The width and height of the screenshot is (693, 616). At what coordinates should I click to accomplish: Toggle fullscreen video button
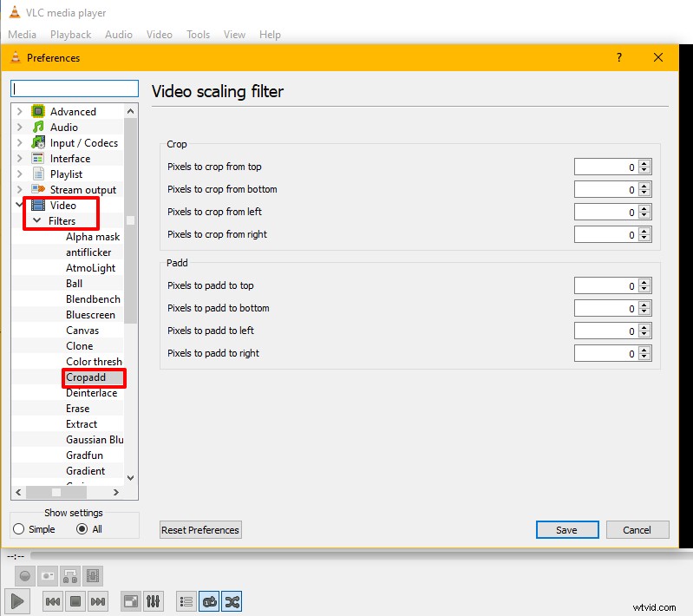131,601
